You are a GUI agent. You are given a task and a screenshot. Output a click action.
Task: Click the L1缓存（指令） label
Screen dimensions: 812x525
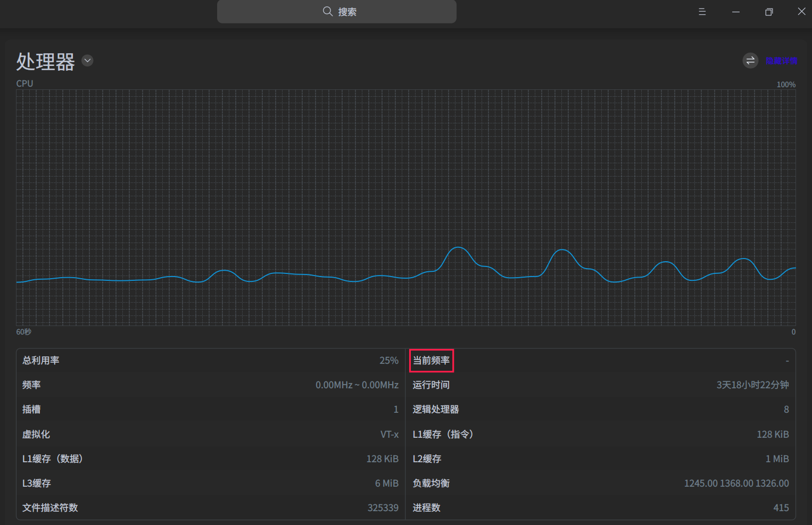coord(443,434)
